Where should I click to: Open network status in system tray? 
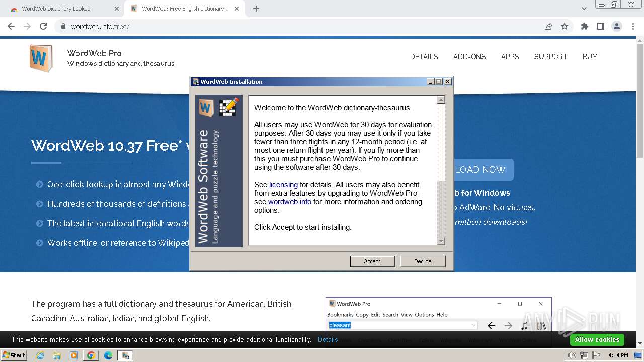coord(584,355)
